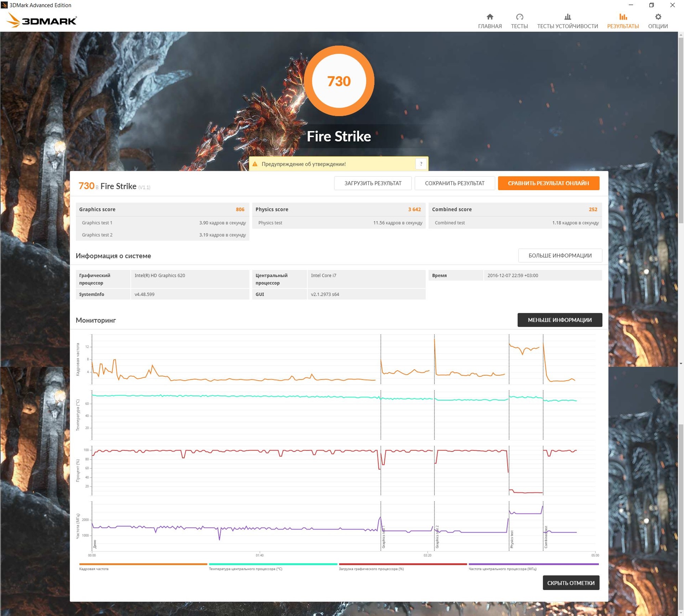This screenshot has height=616, width=684.
Task: Click Информация о системе heading
Action: 113,256
